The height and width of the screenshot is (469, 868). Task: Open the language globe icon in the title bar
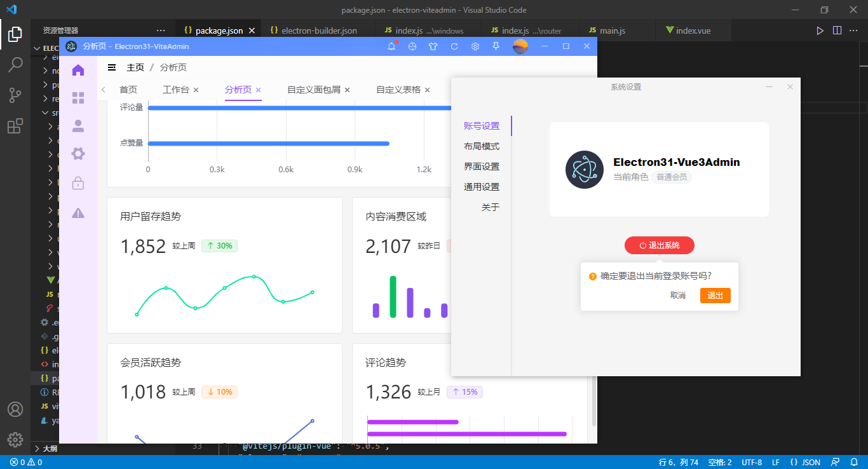412,46
